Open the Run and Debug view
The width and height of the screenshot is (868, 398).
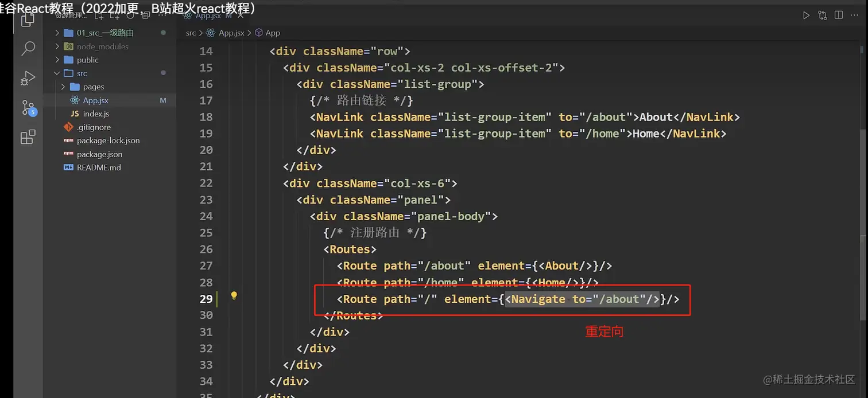point(28,78)
